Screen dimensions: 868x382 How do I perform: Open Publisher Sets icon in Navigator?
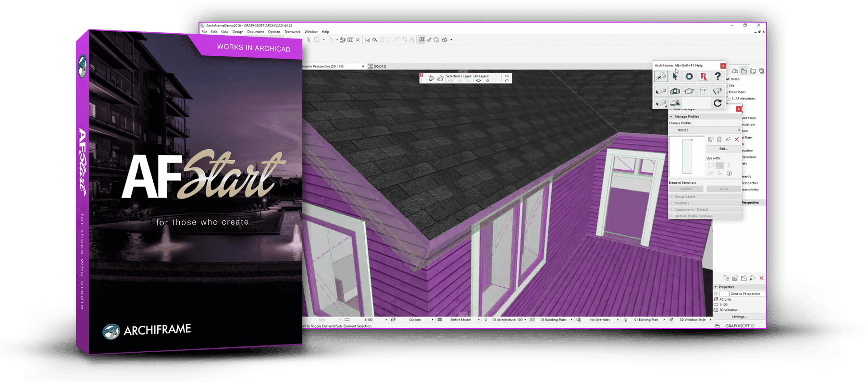point(762,71)
